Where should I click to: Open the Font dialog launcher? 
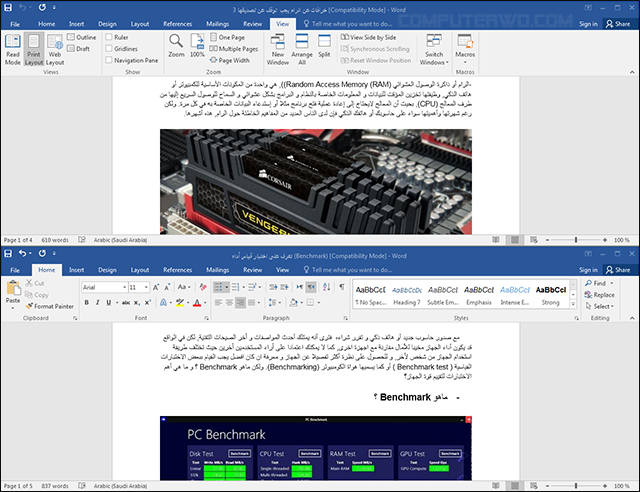pos(207,318)
